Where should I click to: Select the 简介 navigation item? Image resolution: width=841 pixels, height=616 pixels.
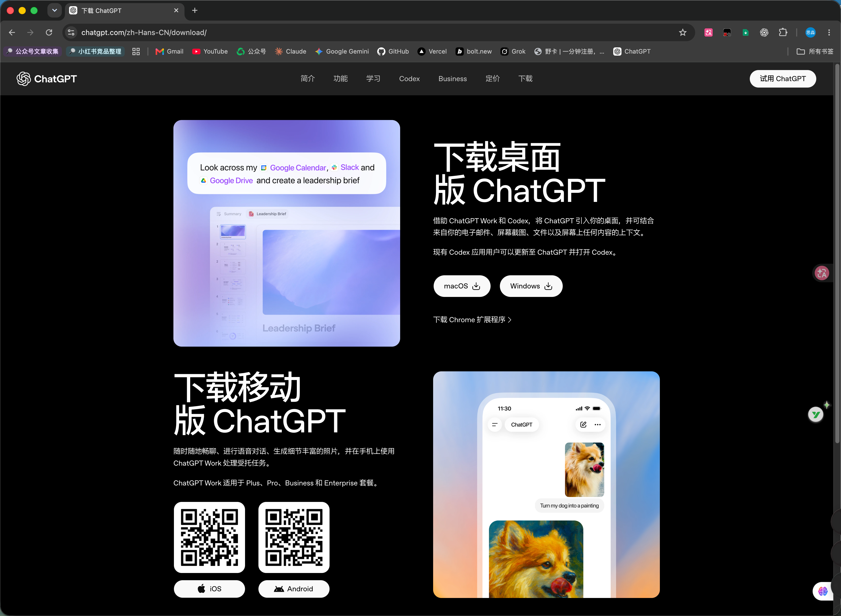tap(308, 79)
